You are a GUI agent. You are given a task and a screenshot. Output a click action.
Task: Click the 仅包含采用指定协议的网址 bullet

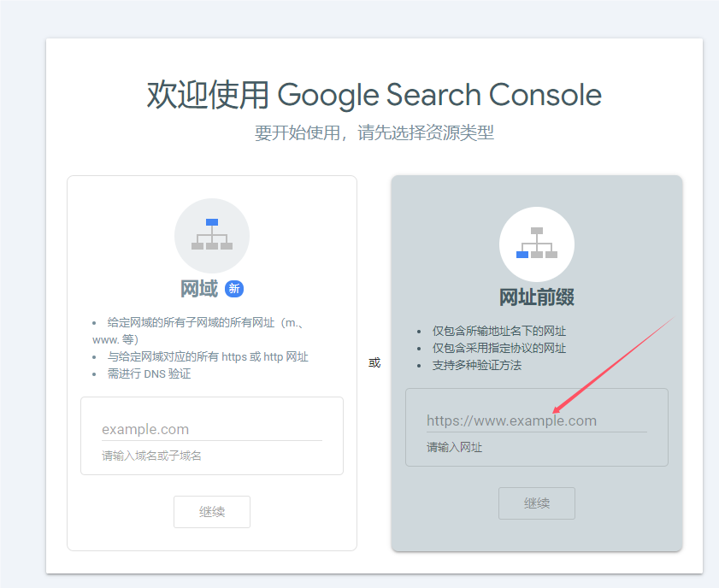pos(498,348)
